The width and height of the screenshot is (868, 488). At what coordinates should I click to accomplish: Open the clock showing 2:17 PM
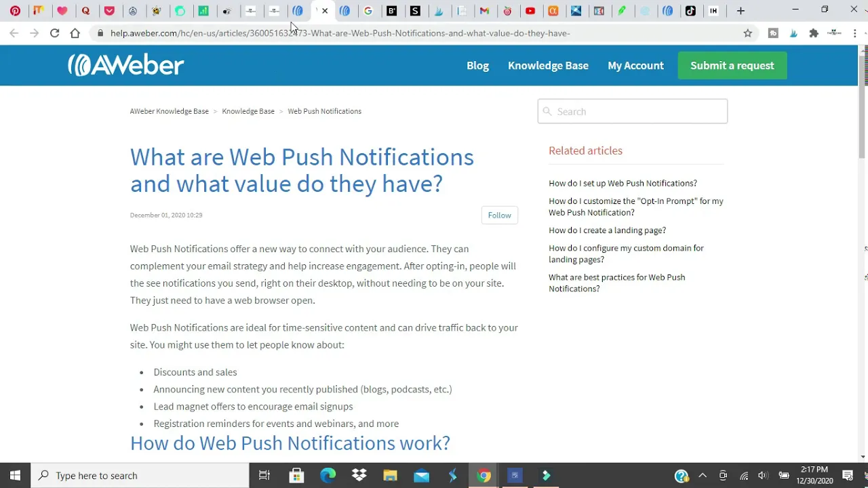coord(814,475)
